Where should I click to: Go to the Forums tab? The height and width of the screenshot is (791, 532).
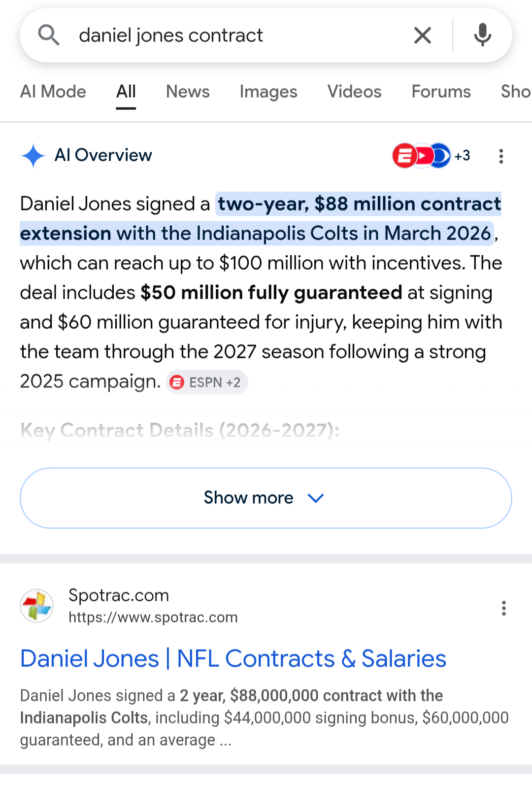click(x=441, y=92)
